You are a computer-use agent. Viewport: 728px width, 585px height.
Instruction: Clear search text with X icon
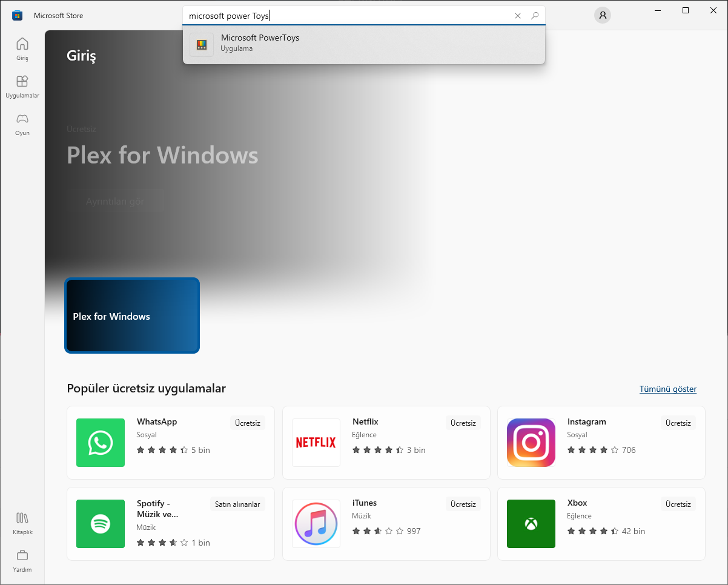pyautogui.click(x=518, y=16)
